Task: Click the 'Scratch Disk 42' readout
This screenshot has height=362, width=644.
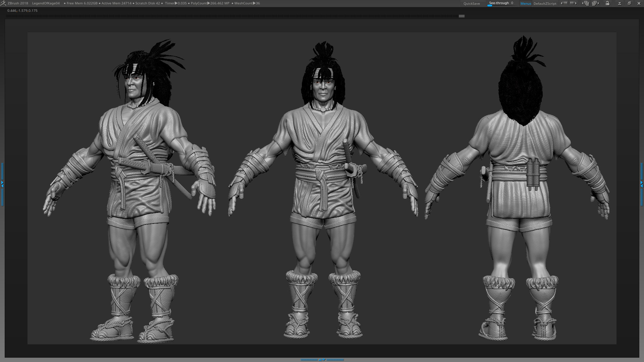Action: (148, 3)
